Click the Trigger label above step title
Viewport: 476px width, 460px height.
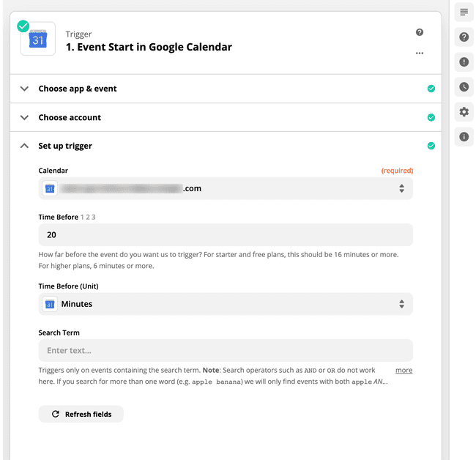(78, 34)
